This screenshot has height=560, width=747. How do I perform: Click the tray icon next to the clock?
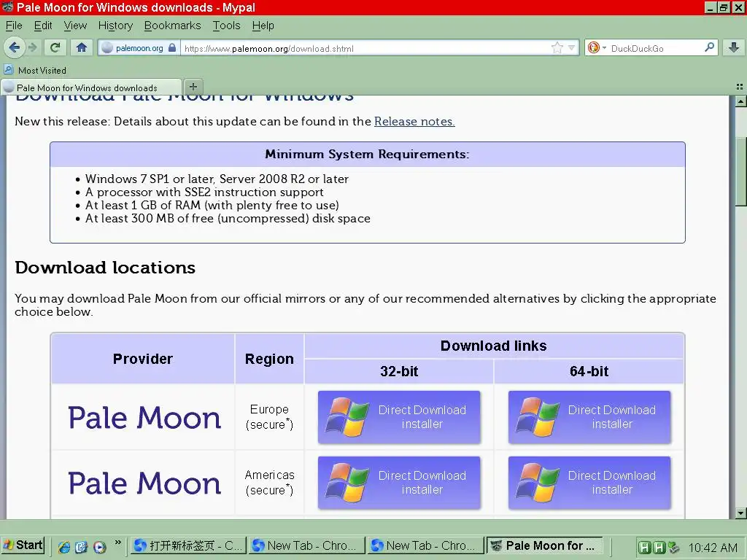coord(673,547)
